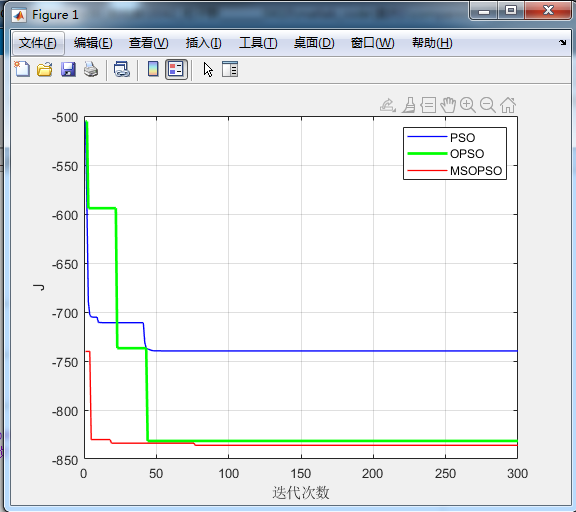Image resolution: width=576 pixels, height=512 pixels.
Task: Insert a colorbar using toolbar icon
Action: coord(153,69)
